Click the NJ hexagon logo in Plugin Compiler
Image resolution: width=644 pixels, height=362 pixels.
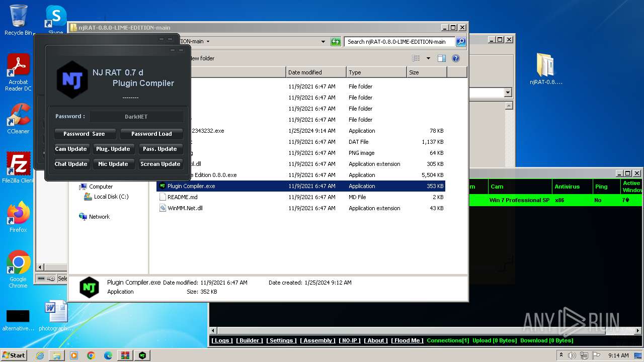pos(72,79)
